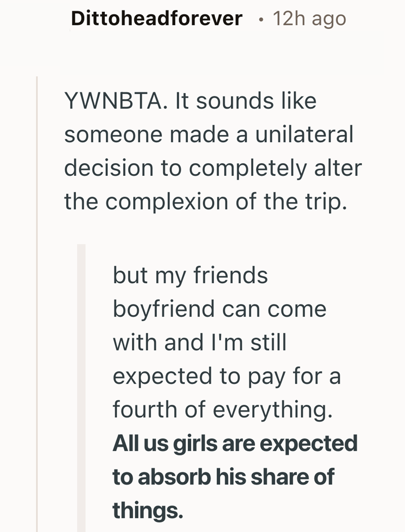Click the line "someone made a unilateral"
The height and width of the screenshot is (532, 405).
[208, 135]
